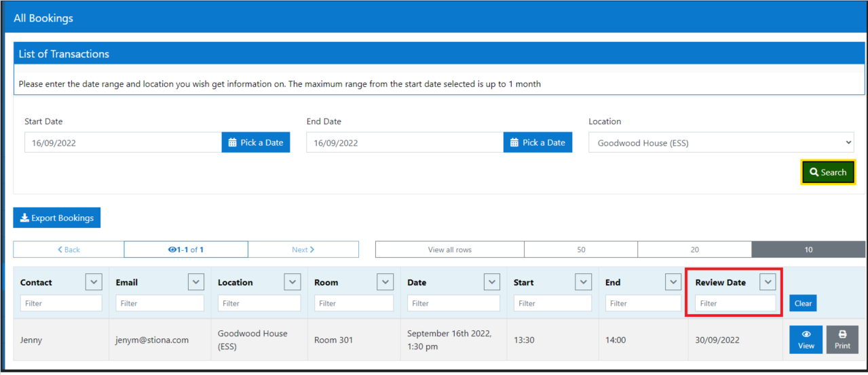Image resolution: width=868 pixels, height=375 pixels.
Task: Click the End filter field
Action: (643, 303)
